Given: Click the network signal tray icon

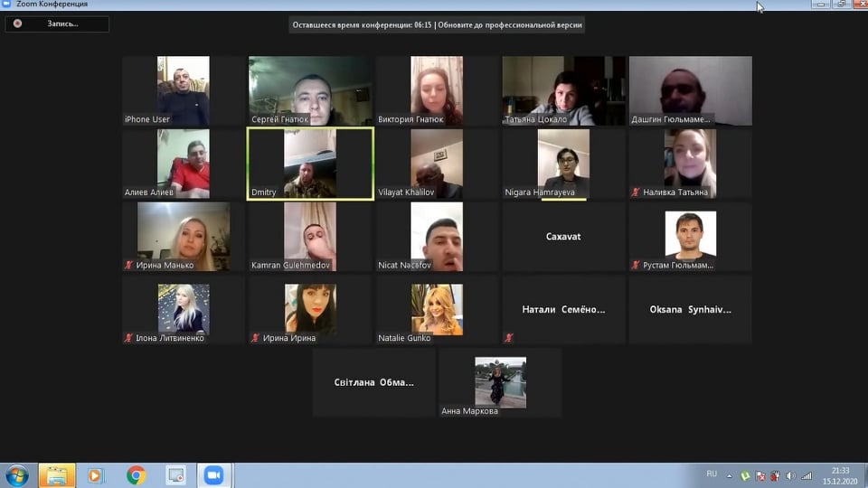Looking at the screenshot, I should point(806,475).
